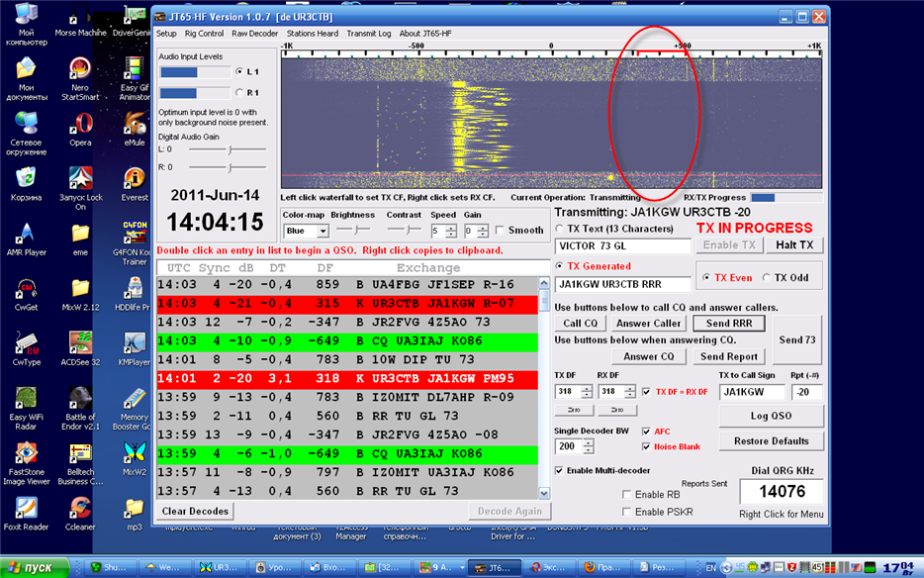Open the Setup menu
Viewport: 924px width, 578px height.
(x=166, y=34)
